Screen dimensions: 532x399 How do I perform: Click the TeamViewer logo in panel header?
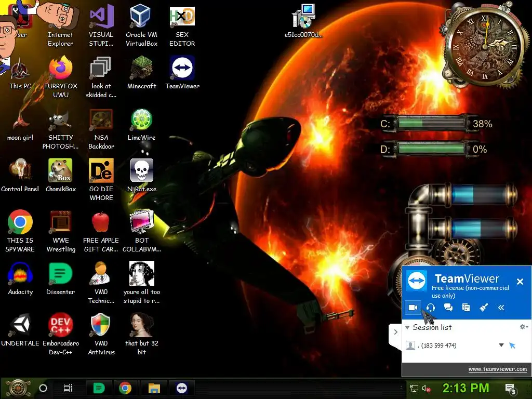click(417, 281)
